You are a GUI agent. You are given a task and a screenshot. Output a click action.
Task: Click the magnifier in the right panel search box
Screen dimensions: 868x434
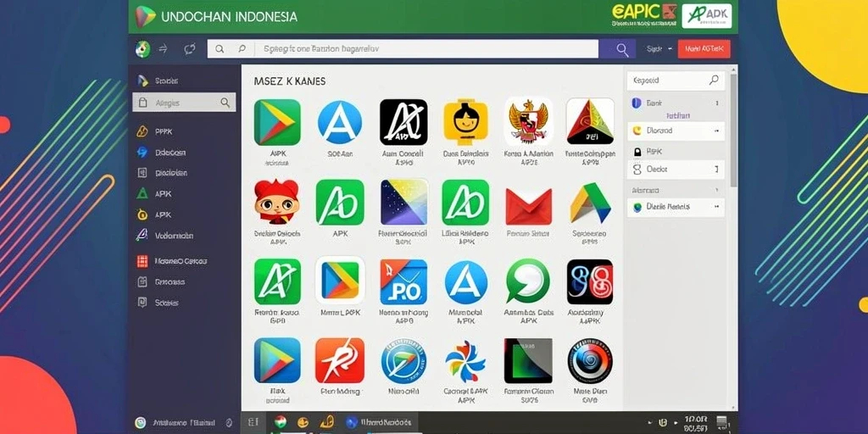[714, 81]
